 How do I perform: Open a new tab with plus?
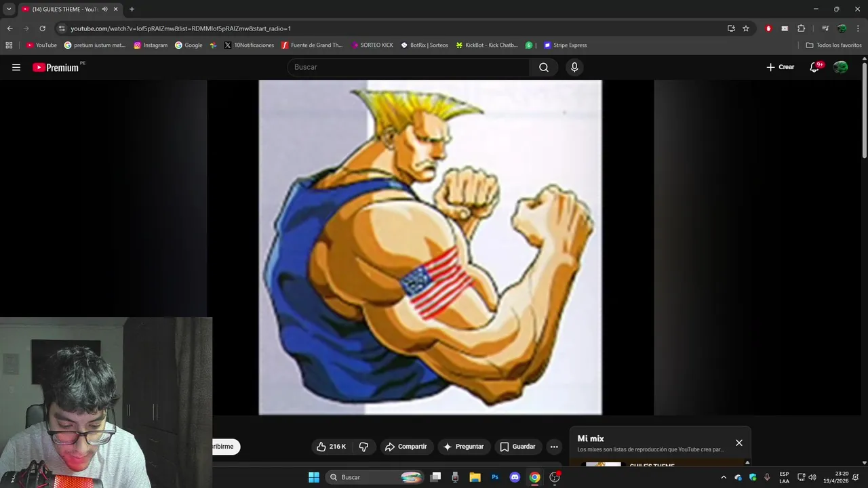[x=132, y=9]
